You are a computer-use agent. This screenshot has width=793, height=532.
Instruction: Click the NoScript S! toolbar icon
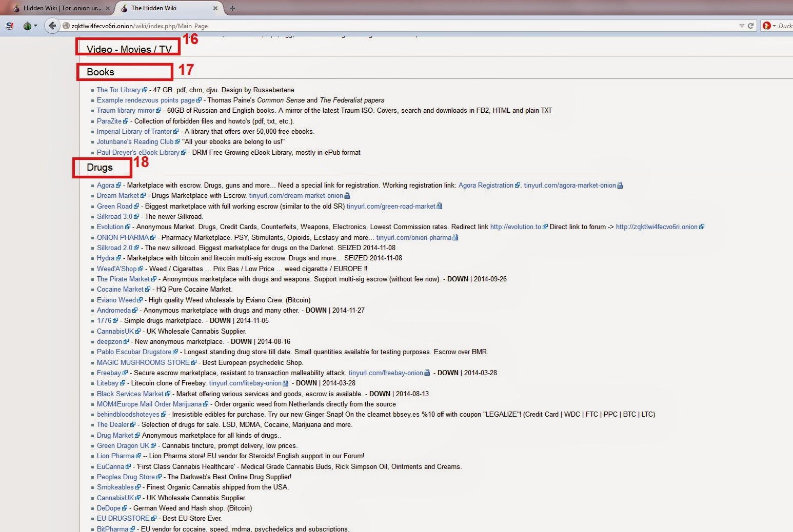[9, 26]
